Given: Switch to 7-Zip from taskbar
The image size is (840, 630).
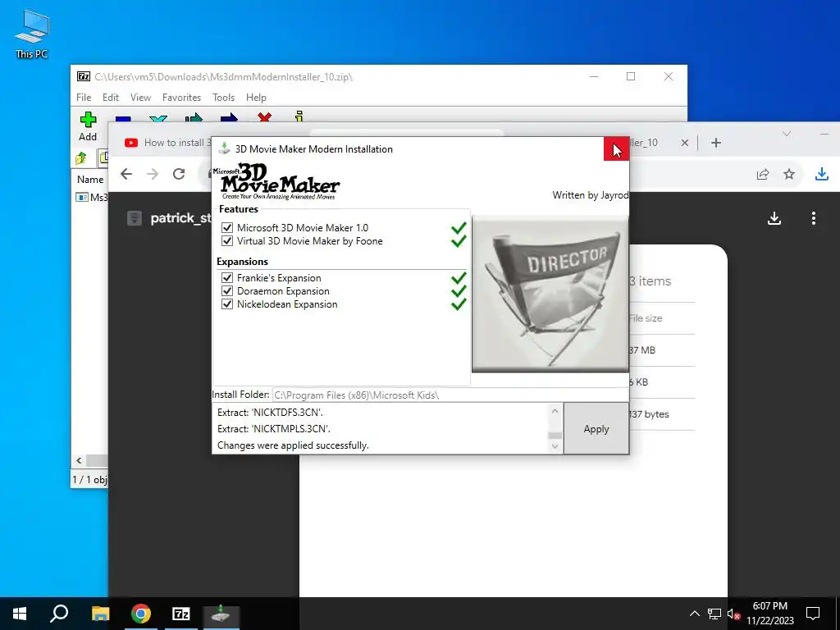Looking at the screenshot, I should coord(181,614).
